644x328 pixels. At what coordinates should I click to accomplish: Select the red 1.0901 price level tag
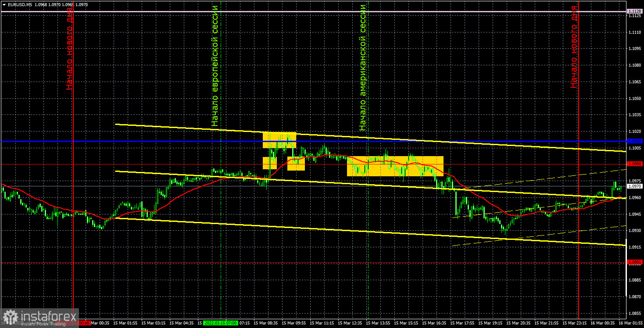tap(635, 262)
